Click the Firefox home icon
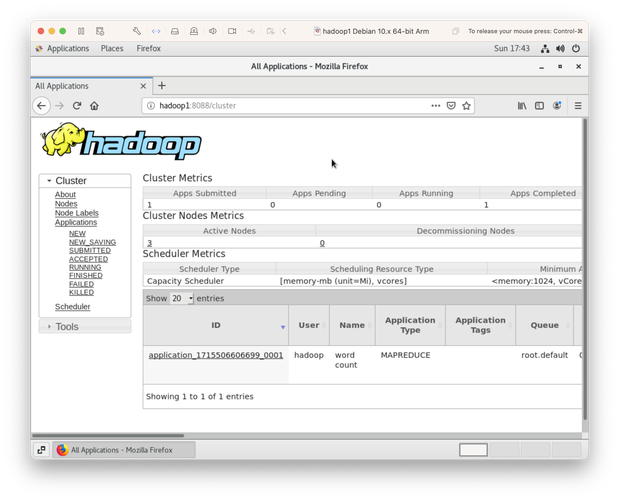The width and height of the screenshot is (619, 500). pos(94,106)
